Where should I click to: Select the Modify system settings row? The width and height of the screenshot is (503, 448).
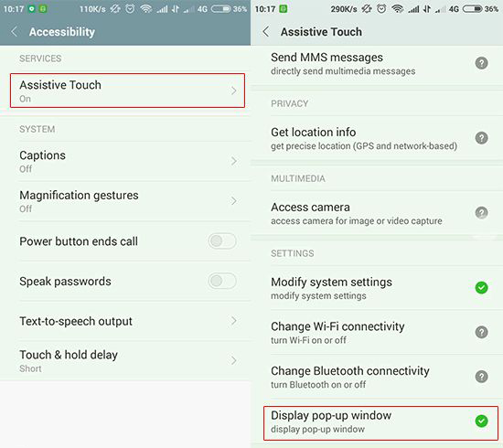pyautogui.click(x=377, y=288)
